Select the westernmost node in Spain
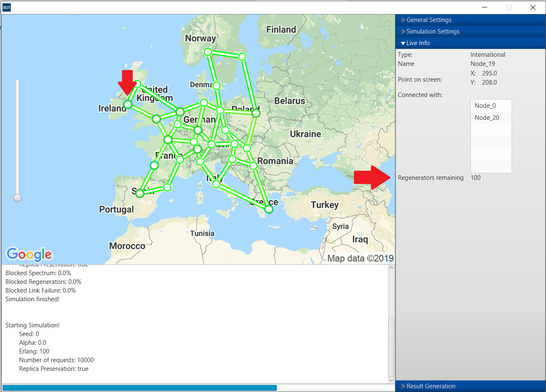Screen dimensions: 546x392 point(140,194)
